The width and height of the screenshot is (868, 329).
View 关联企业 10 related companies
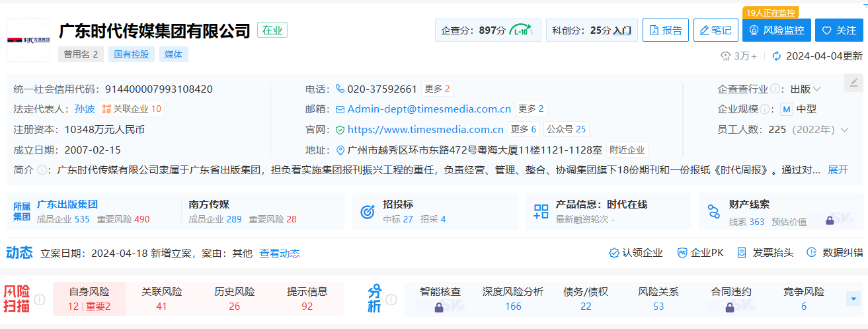coord(132,109)
